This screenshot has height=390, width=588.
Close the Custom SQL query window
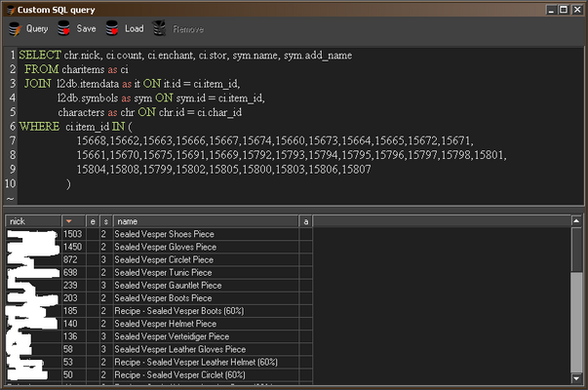pos(576,10)
